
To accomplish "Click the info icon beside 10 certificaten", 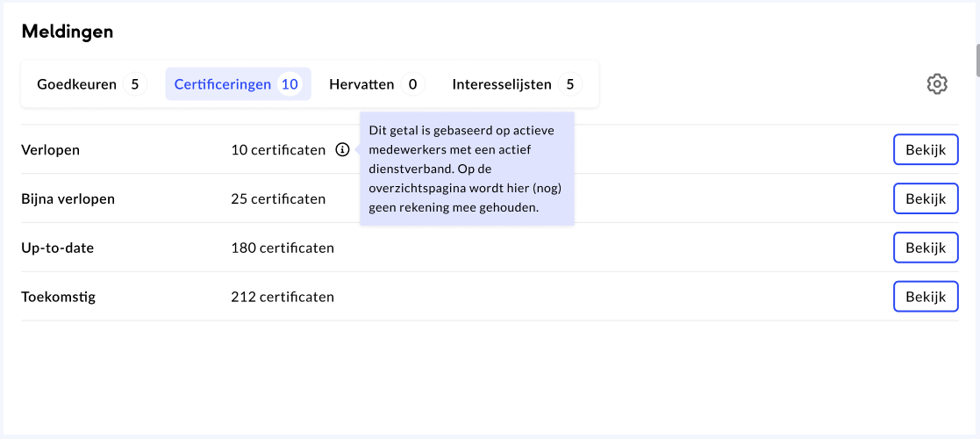I will tap(342, 150).
